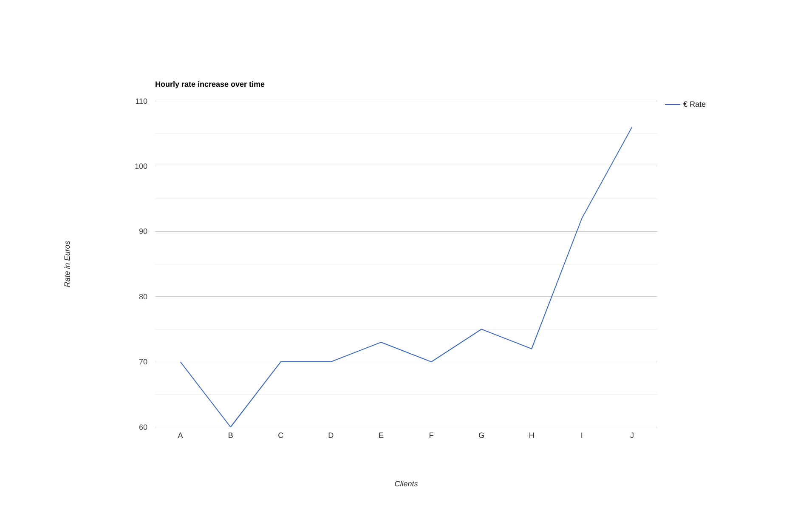Click x-axis label E
The width and height of the screenshot is (812, 528).
click(x=381, y=435)
